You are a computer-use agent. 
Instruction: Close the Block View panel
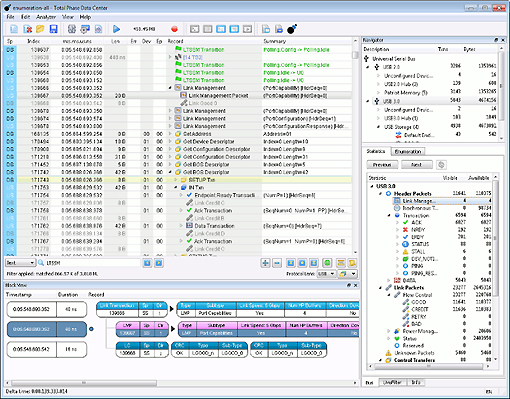coord(355,285)
